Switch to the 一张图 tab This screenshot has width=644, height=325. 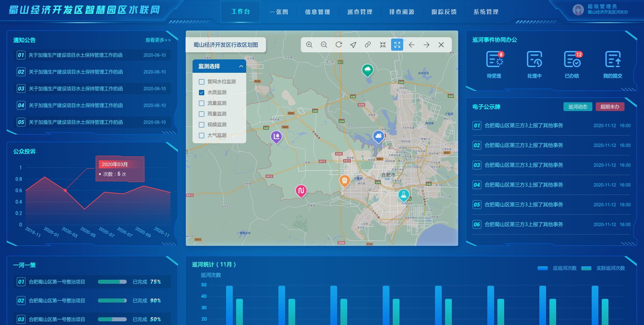click(x=279, y=12)
